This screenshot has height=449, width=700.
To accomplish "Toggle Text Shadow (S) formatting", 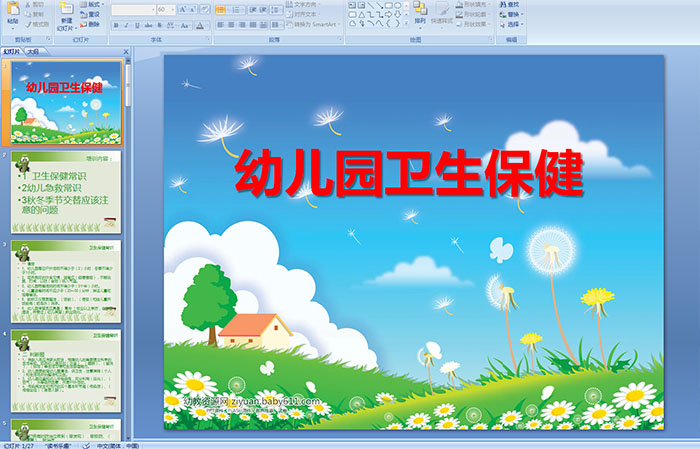I will (159, 25).
